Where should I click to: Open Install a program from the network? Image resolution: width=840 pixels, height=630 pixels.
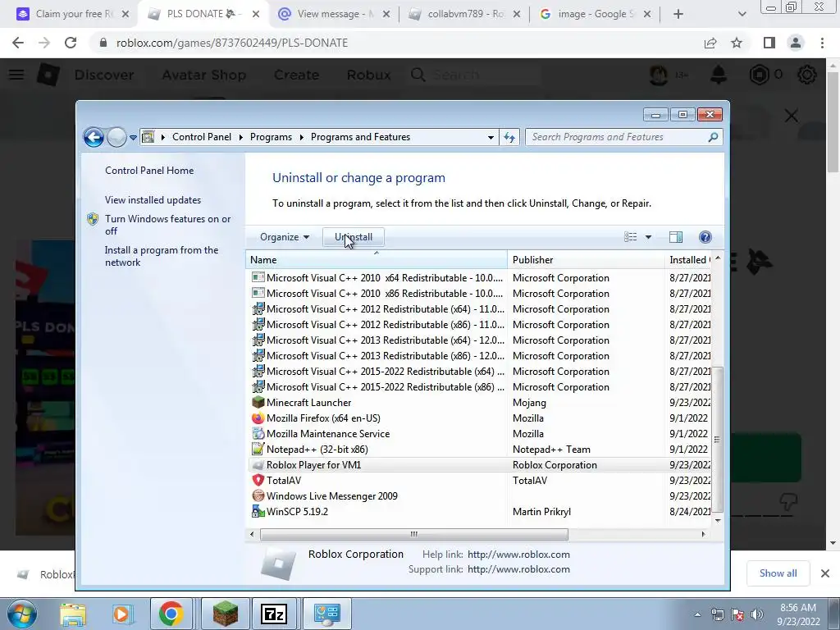tap(162, 256)
